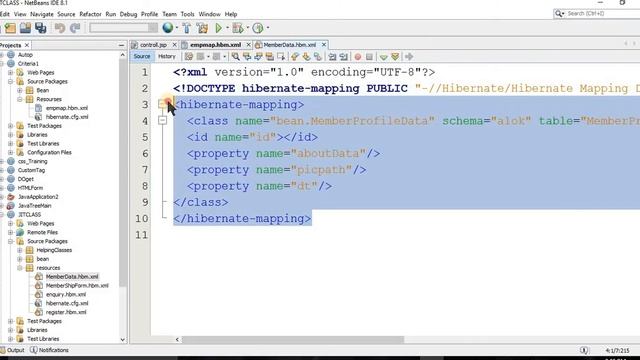
Task: Click the globe browser icon in toolbar
Action: click(167, 28)
